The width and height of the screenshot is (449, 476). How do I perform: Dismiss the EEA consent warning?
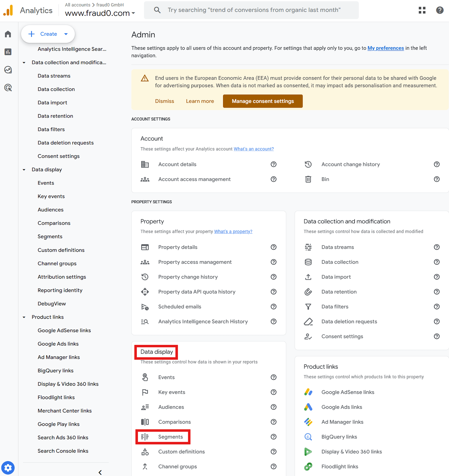click(x=164, y=101)
